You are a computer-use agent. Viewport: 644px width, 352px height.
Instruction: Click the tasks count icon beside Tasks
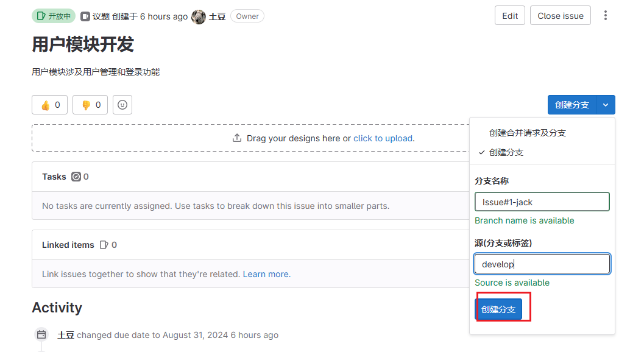(x=76, y=177)
